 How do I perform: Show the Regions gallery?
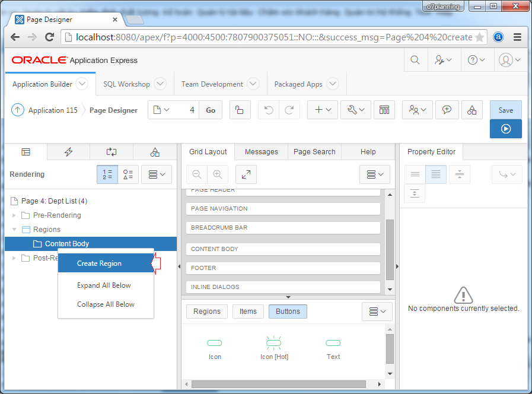point(207,312)
